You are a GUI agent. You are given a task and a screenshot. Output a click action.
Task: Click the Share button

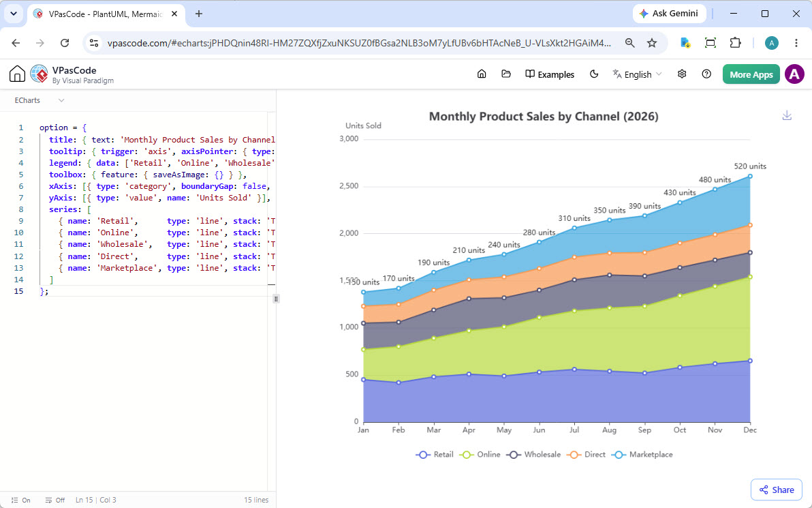777,490
